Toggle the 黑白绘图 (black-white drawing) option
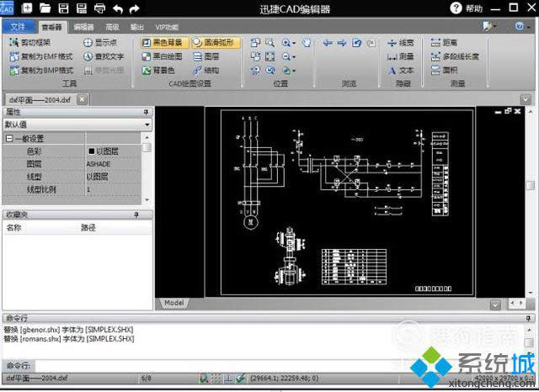The height and width of the screenshot is (392, 539). [x=160, y=56]
